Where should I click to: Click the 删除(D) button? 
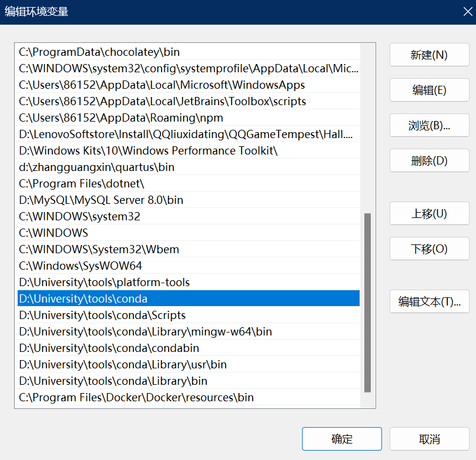click(429, 160)
